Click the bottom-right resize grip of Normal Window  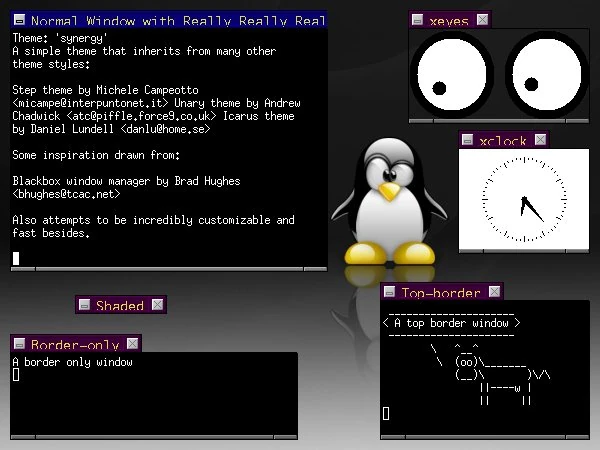pos(315,269)
